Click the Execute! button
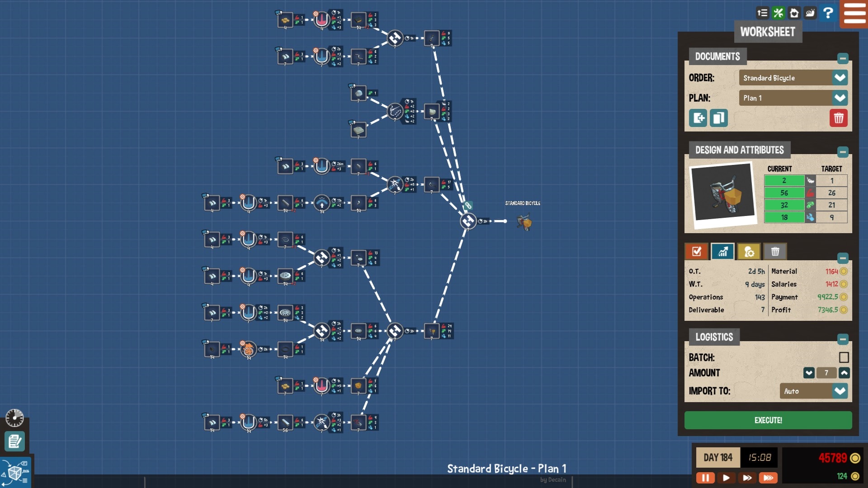868x488 pixels. coord(768,420)
